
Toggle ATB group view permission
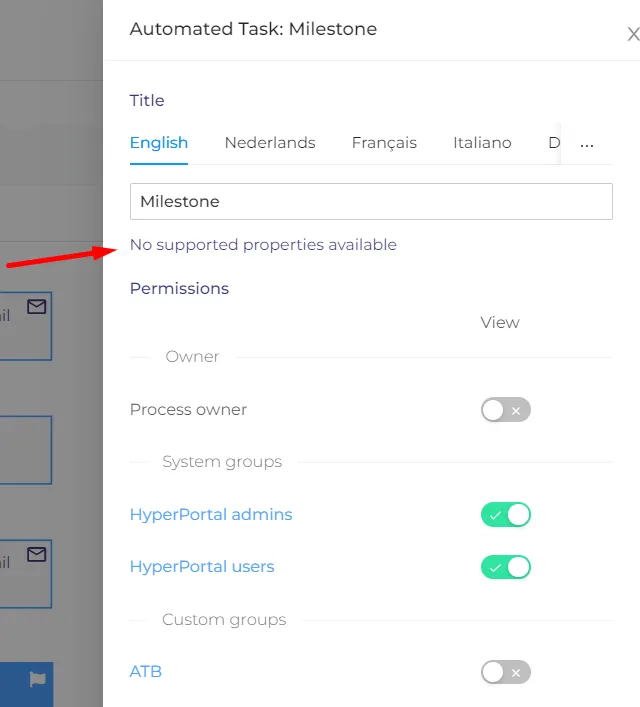point(506,672)
